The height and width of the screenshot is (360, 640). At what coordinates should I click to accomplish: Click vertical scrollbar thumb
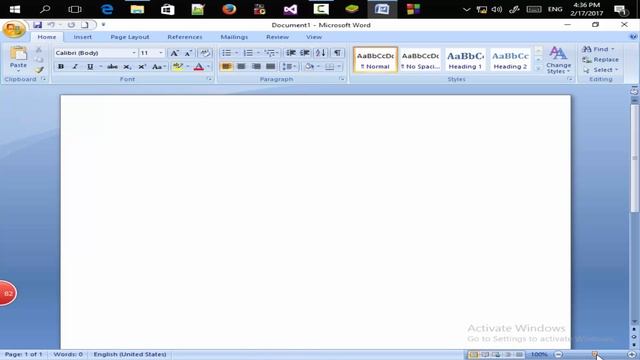pyautogui.click(x=634, y=158)
